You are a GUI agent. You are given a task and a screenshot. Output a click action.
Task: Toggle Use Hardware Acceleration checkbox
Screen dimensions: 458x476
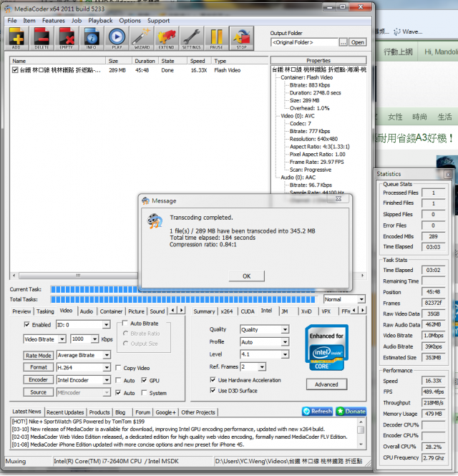[213, 380]
